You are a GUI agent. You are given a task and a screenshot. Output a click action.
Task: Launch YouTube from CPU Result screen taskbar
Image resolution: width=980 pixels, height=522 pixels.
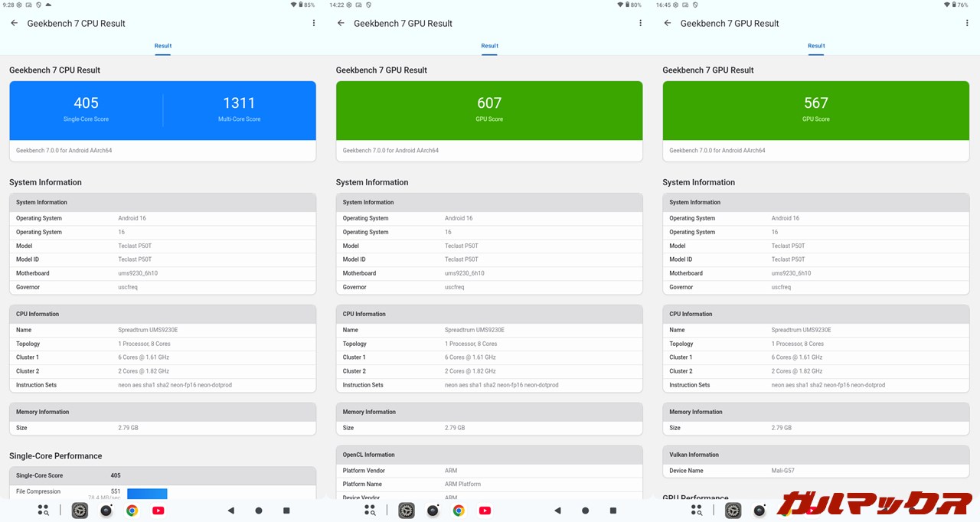click(158, 511)
